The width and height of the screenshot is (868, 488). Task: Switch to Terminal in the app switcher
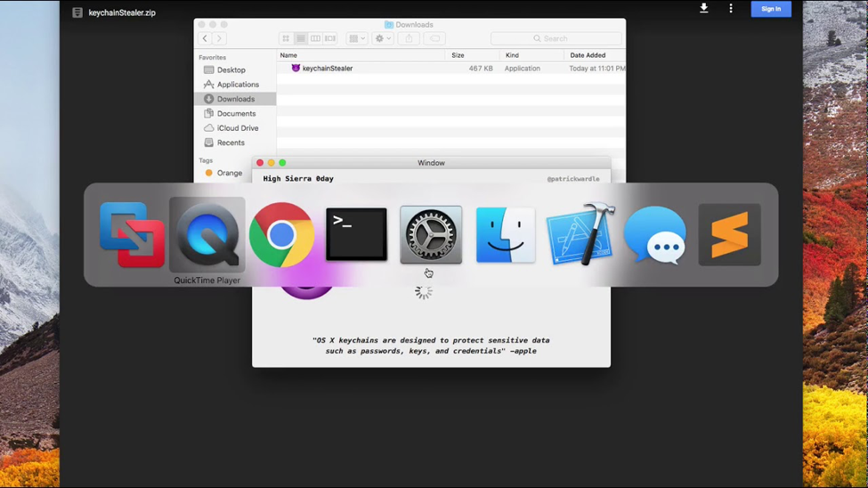tap(356, 234)
